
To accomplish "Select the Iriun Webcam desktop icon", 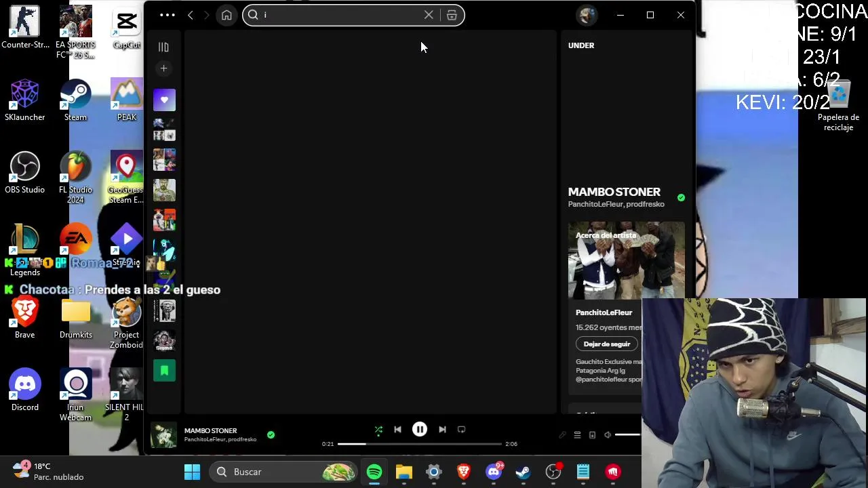I will [75, 395].
